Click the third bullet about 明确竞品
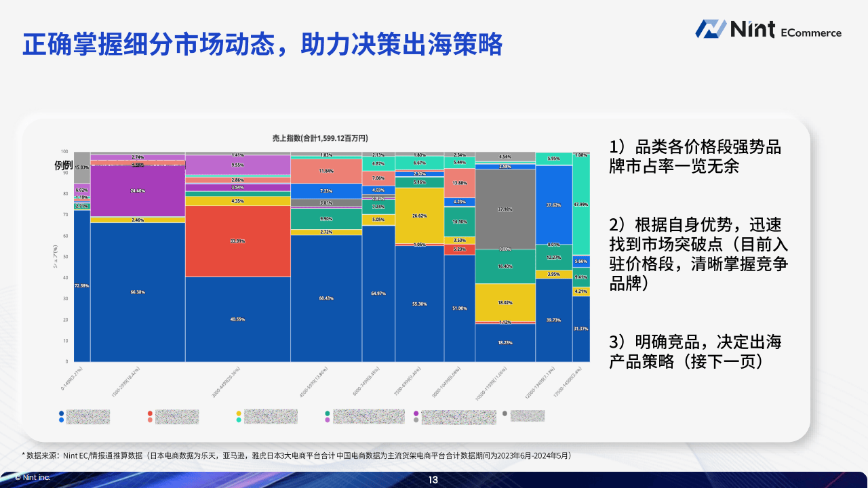Viewport: 868px width, 488px height. click(696, 351)
